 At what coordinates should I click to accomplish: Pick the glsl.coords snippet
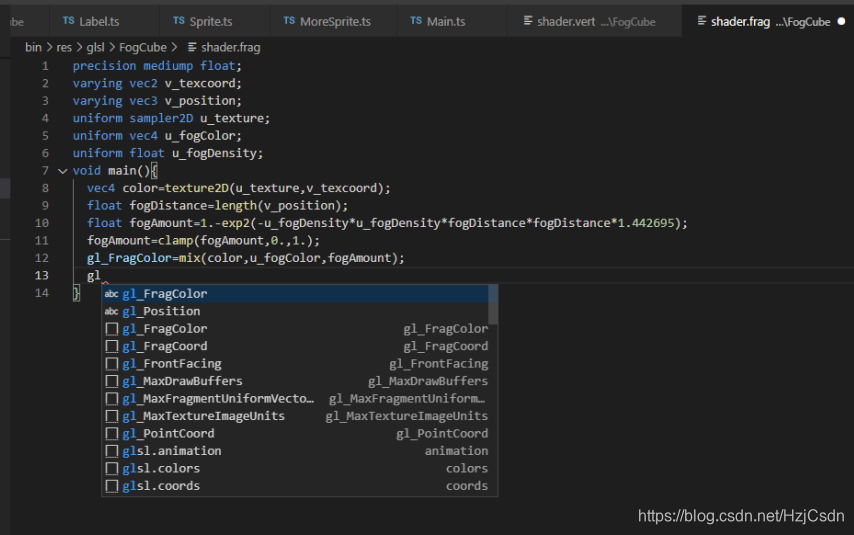[295, 485]
